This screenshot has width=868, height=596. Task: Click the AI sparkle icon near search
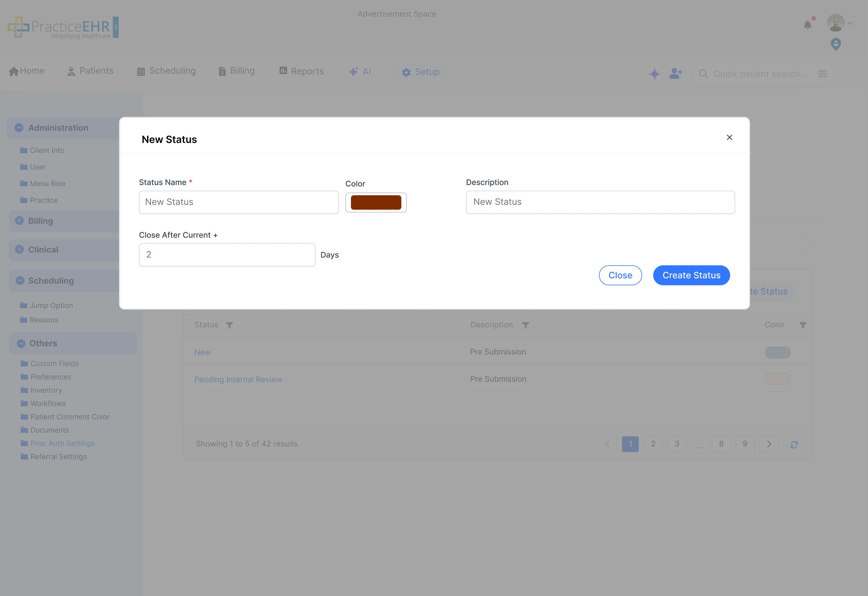654,74
